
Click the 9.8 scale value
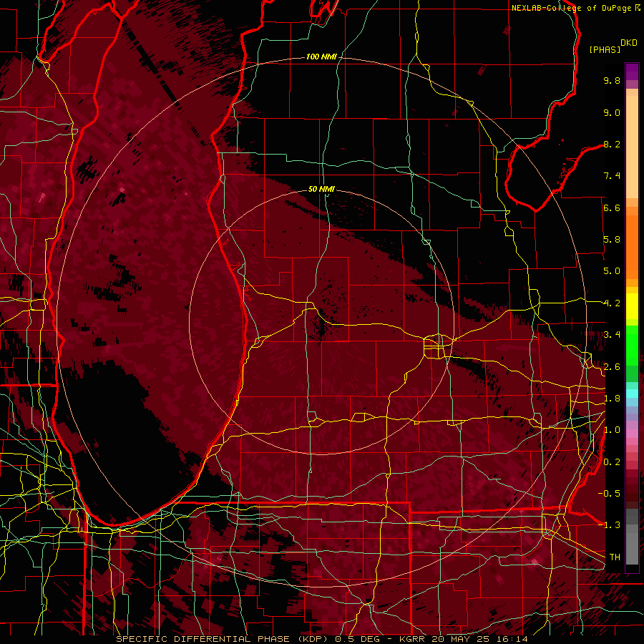tap(612, 80)
